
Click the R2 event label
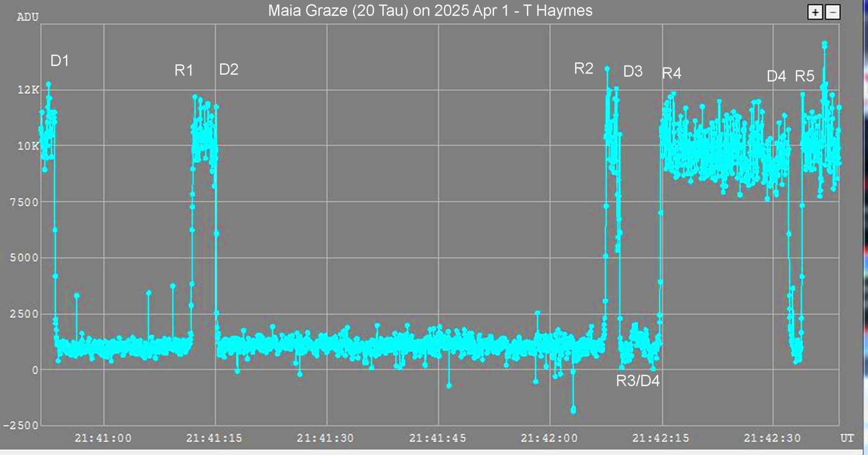pos(584,69)
